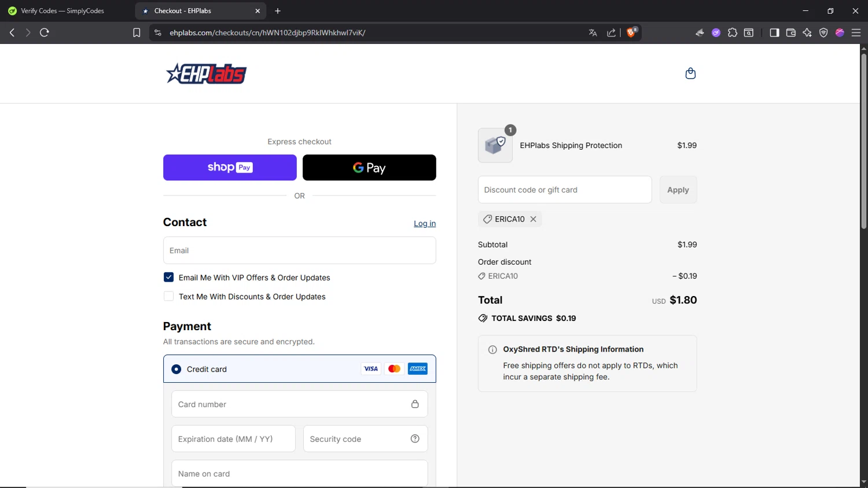Select the Credit card radio button
Viewport: 868px width, 488px height.
pos(176,369)
